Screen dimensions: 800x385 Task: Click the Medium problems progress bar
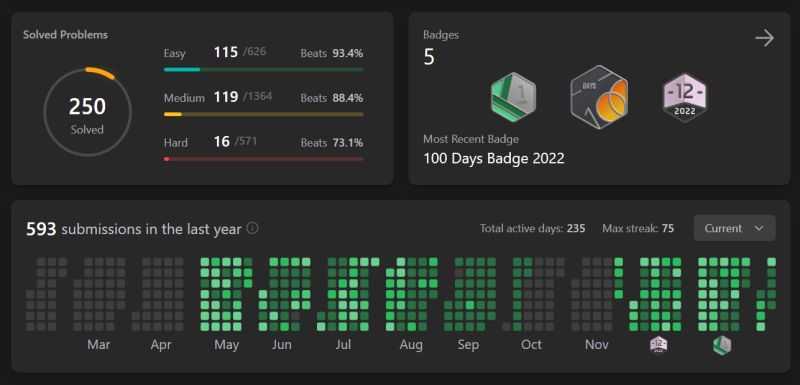(264, 114)
